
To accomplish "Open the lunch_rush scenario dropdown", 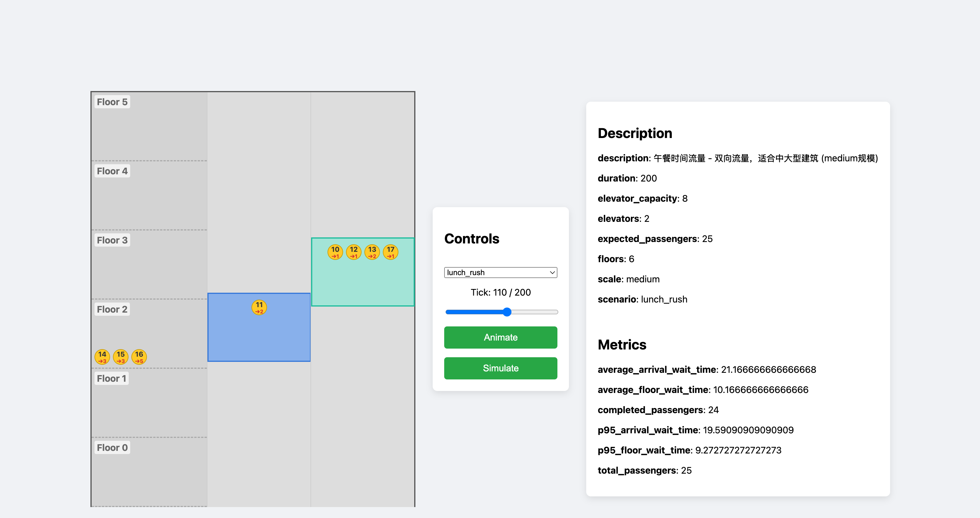I will coord(500,273).
